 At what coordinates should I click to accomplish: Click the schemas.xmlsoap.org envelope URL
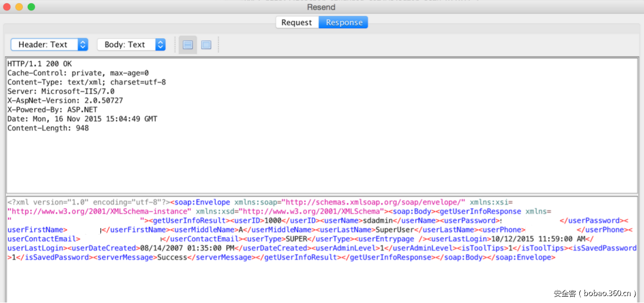coord(374,202)
